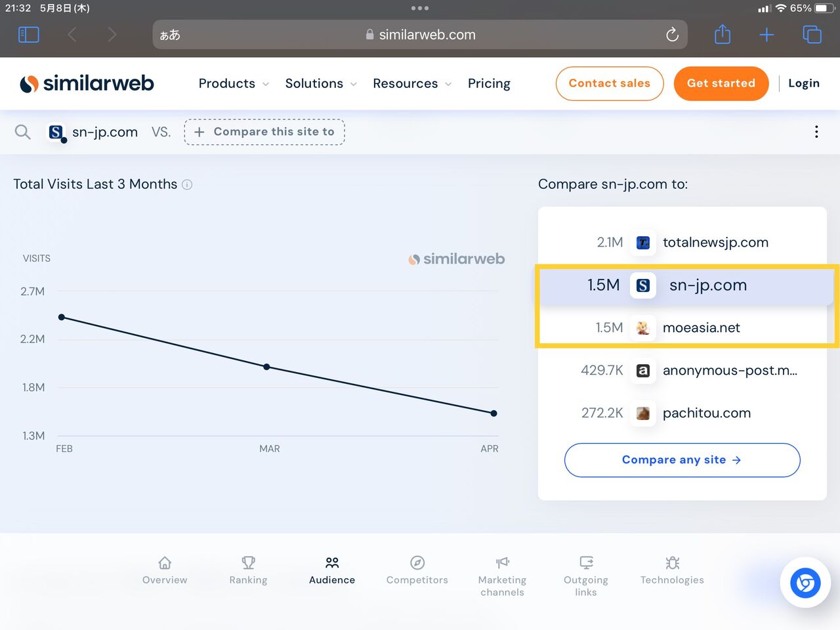Expand the Products dropdown
The width and height of the screenshot is (840, 630).
234,83
